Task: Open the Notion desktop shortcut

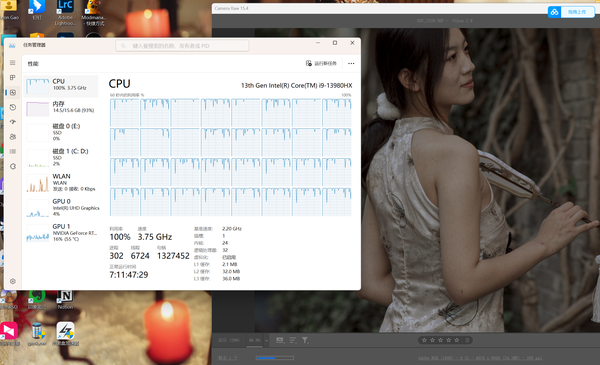Action: point(65,300)
